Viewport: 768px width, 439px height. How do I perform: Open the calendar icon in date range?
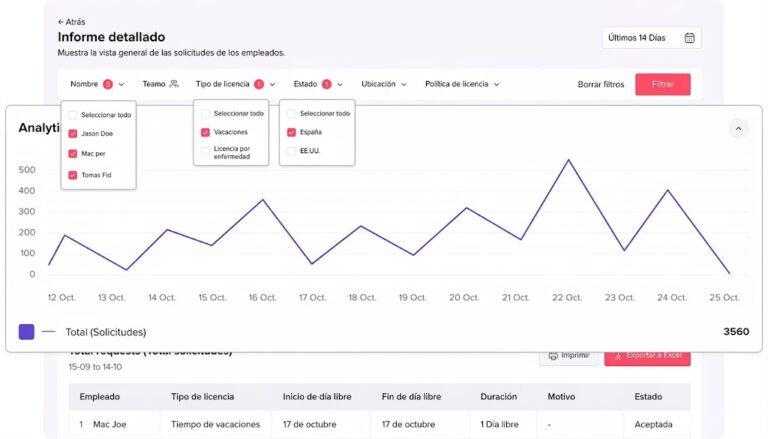[689, 38]
